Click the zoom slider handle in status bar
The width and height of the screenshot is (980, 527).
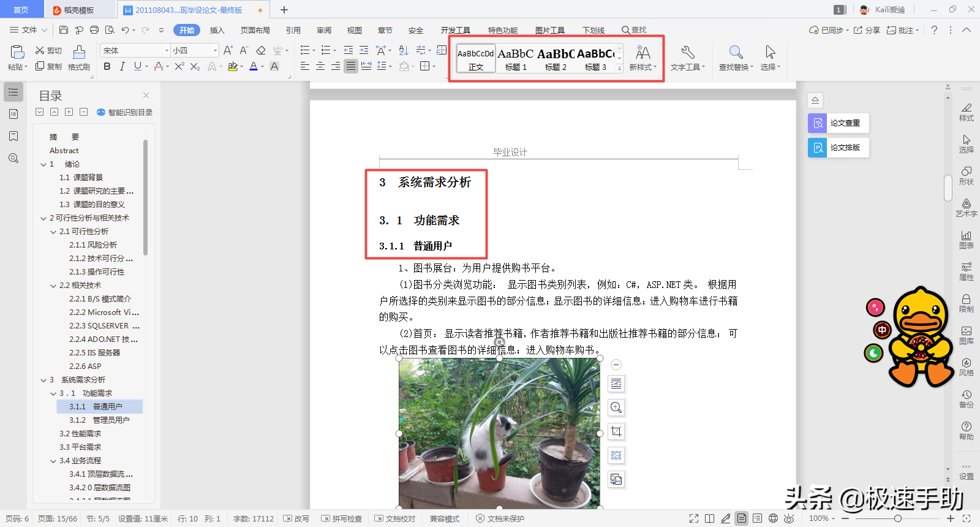point(897,519)
